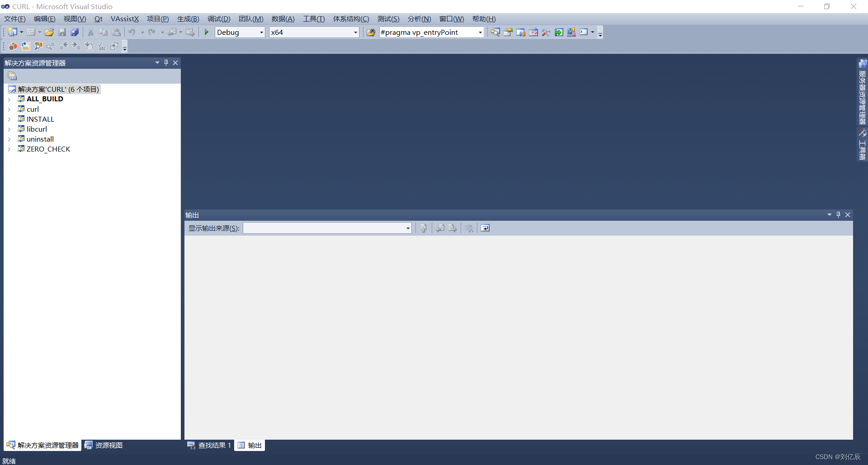Select the libcurl project in tree
The height and width of the screenshot is (465, 868).
click(x=37, y=129)
